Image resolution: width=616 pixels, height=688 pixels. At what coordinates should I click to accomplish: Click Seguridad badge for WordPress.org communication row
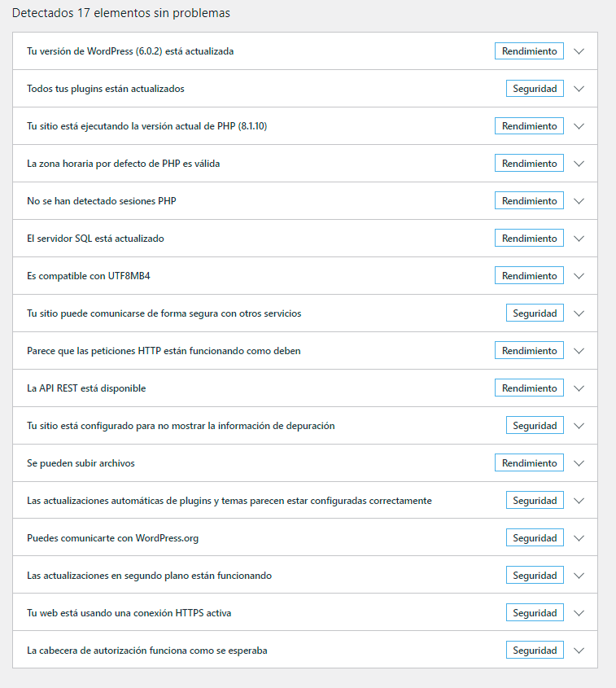[x=535, y=537]
